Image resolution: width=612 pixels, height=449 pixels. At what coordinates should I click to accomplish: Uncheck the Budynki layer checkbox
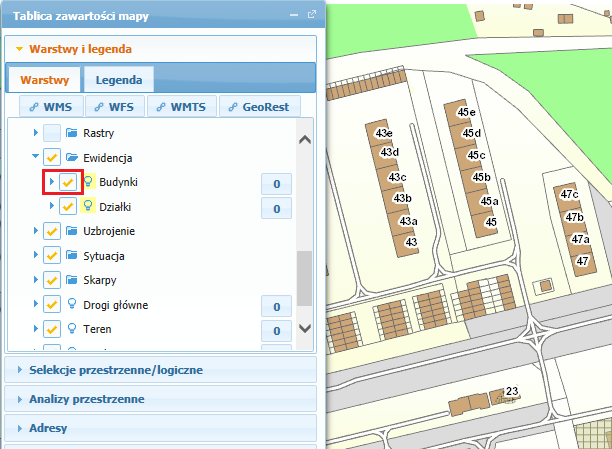click(68, 182)
